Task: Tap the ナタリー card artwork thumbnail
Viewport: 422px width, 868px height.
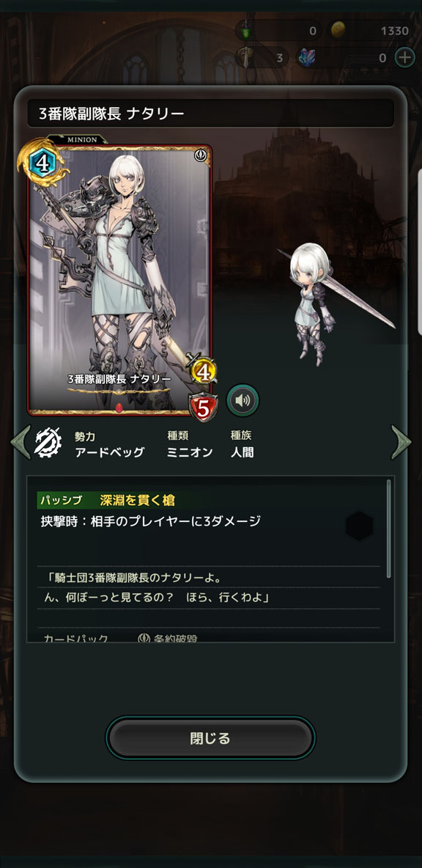Action: (120, 279)
